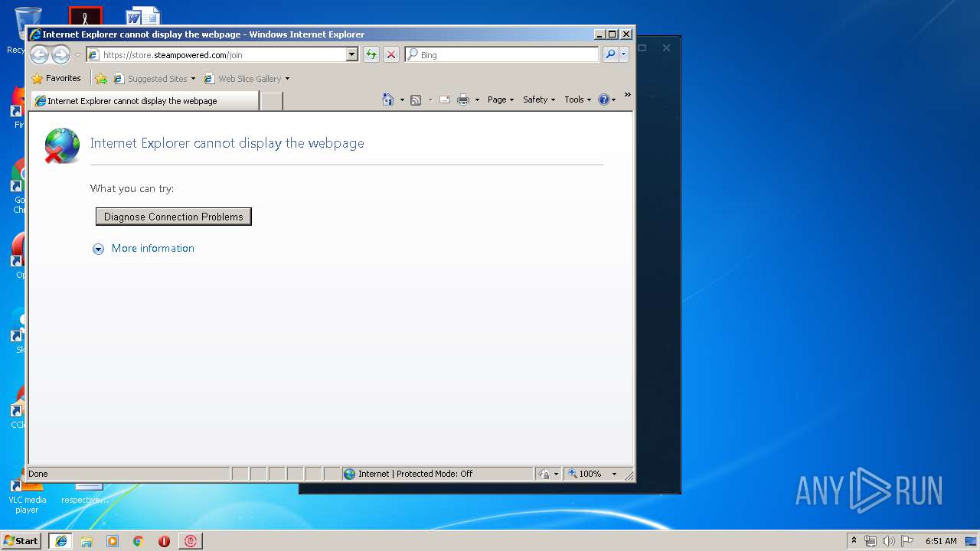980x551 pixels.
Task: Click the RSS Feeds icon
Action: [416, 99]
